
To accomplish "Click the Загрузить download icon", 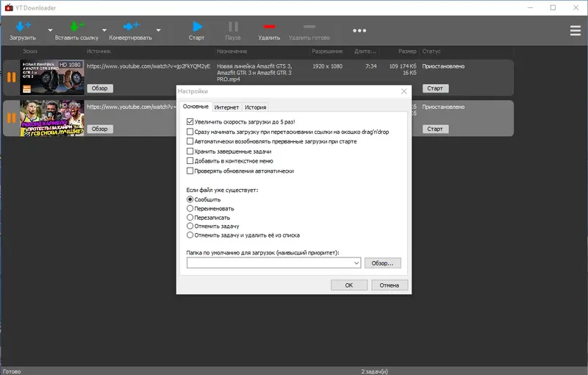I will pyautogui.click(x=24, y=26).
